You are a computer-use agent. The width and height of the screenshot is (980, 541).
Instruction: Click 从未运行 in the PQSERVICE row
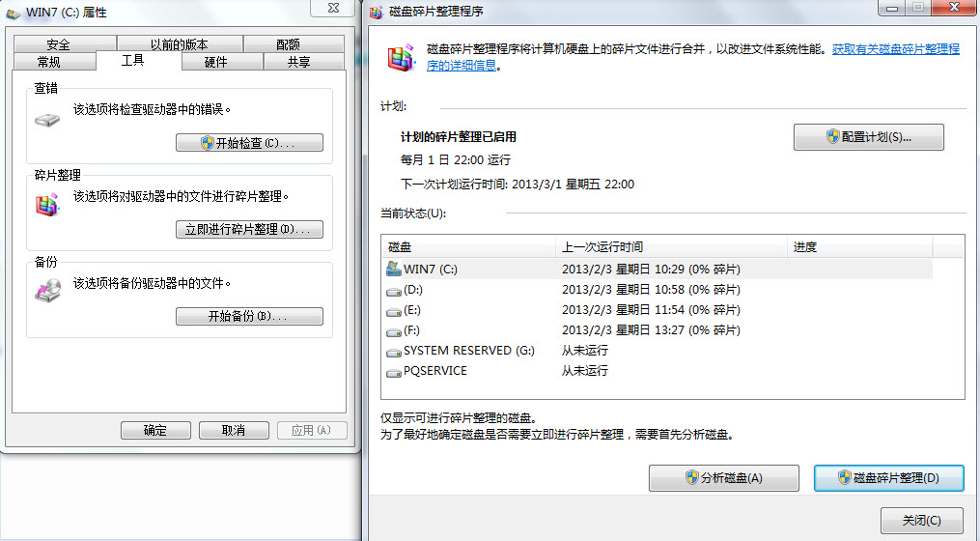pyautogui.click(x=584, y=371)
